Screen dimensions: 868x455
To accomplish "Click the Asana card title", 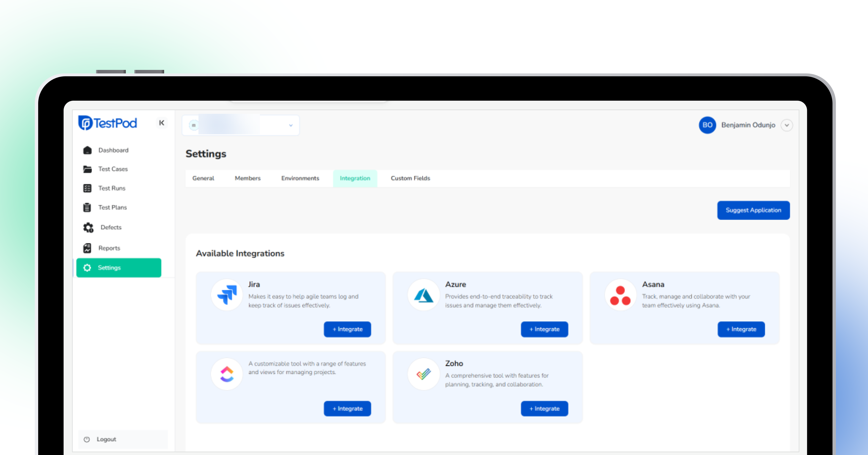I will (653, 284).
